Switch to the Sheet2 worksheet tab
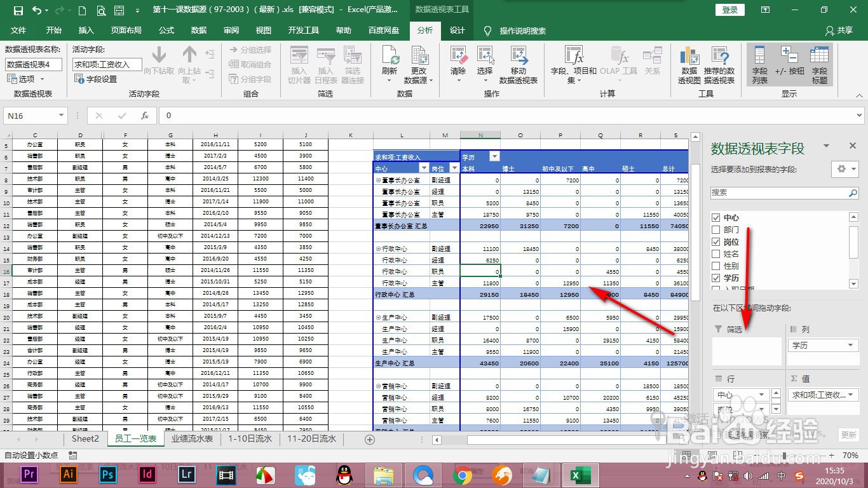868x488 pixels. pos(85,438)
